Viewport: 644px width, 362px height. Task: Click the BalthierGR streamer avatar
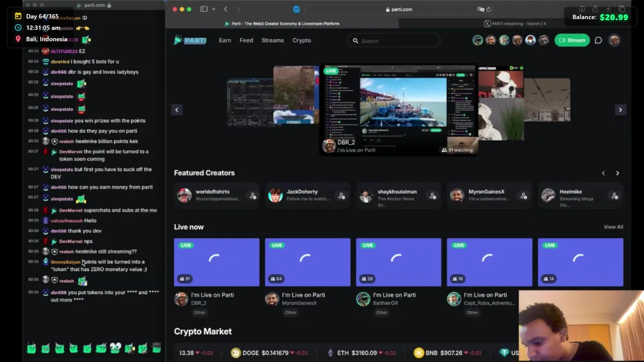point(363,299)
